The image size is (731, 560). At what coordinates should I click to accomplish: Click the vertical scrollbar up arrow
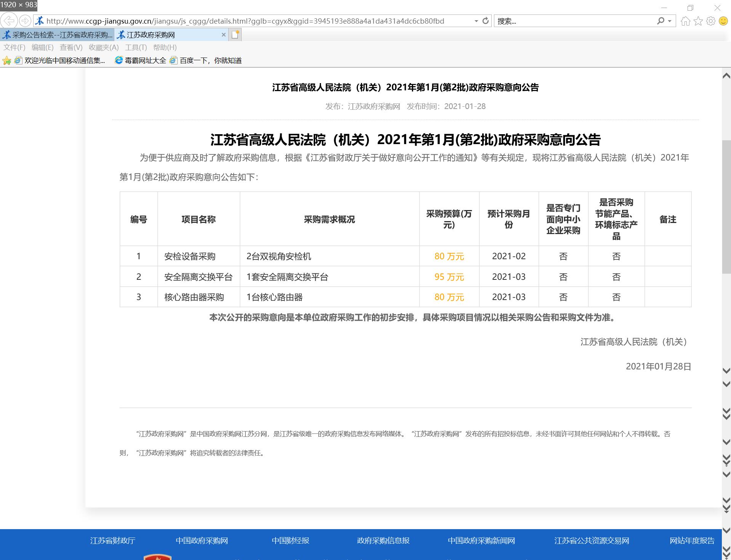pos(726,76)
